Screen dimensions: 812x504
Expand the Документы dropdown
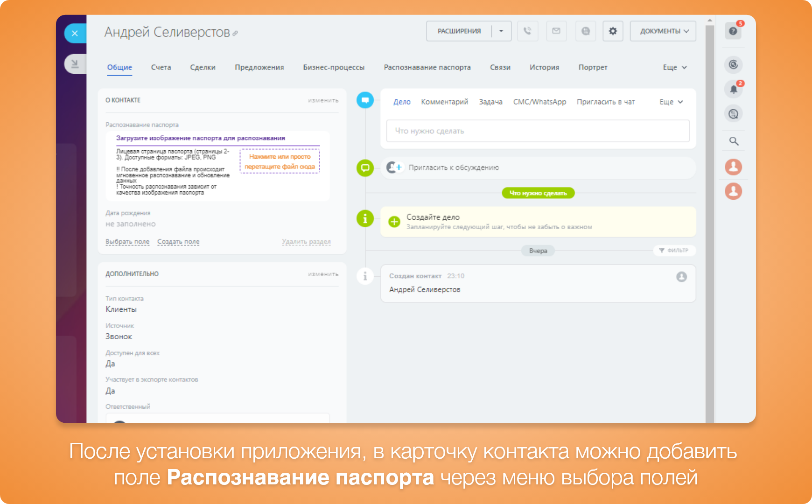click(663, 31)
